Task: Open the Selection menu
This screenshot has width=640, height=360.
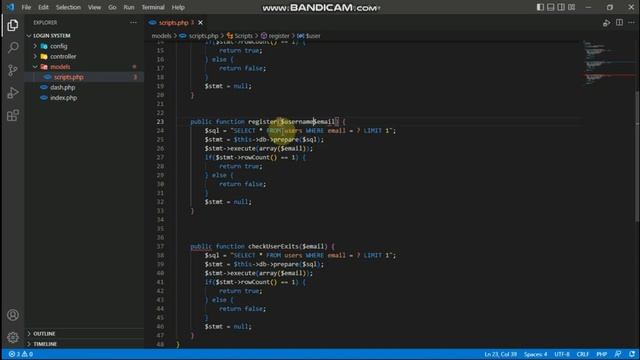Action: click(x=68, y=7)
